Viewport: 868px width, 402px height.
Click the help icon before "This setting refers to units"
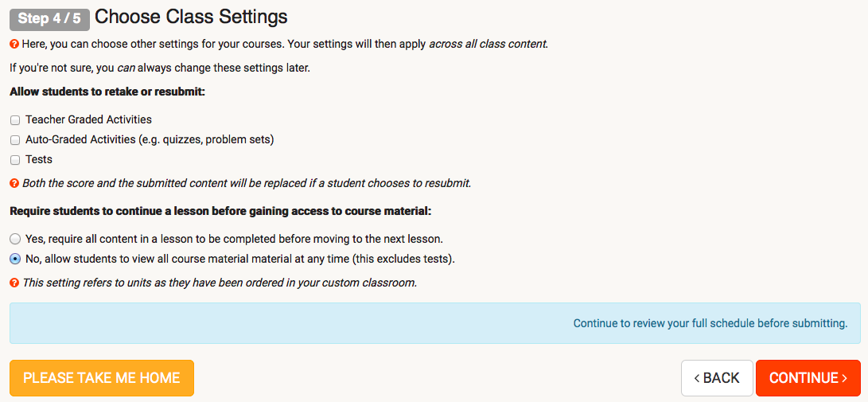14,283
